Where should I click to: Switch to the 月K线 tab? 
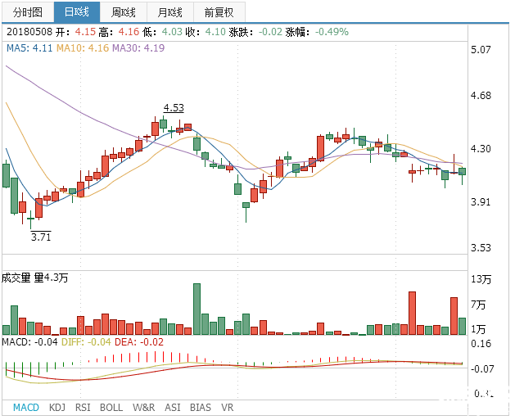tap(170, 12)
